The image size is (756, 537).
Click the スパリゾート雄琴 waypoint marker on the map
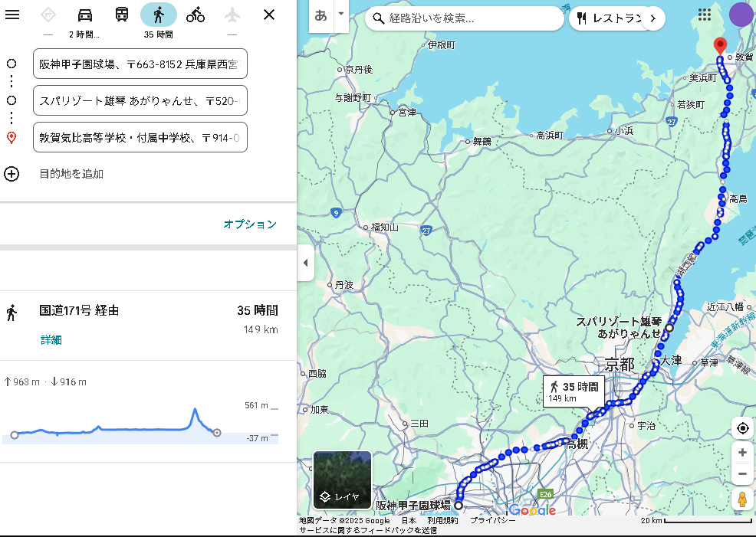tap(669, 328)
